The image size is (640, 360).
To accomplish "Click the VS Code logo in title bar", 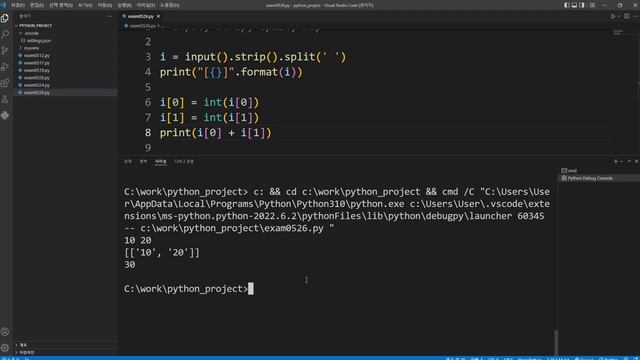I will (x=3, y=5).
